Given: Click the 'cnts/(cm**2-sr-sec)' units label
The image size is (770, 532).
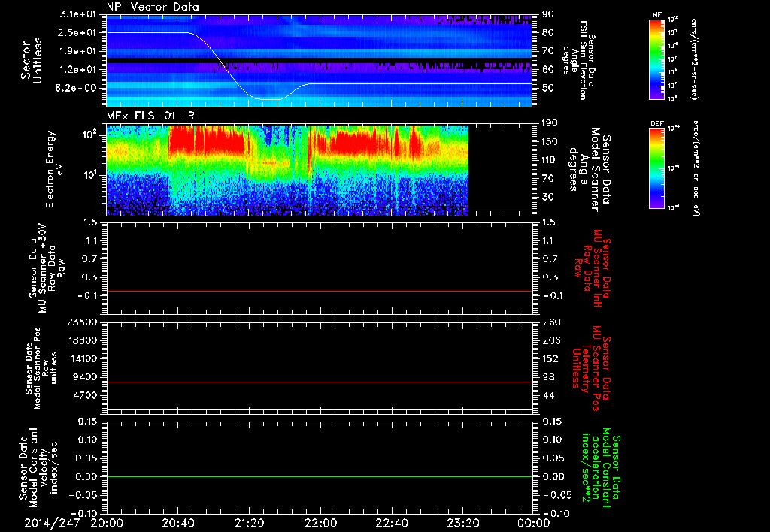Looking at the screenshot, I should tap(694, 59).
